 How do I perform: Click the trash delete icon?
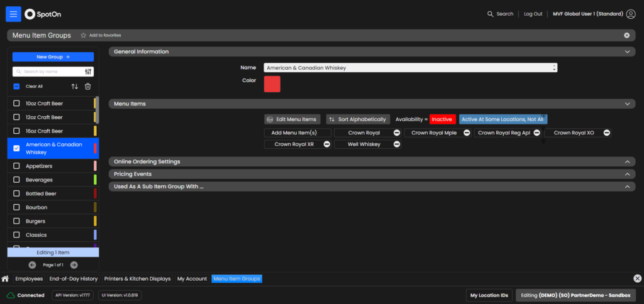tap(88, 87)
